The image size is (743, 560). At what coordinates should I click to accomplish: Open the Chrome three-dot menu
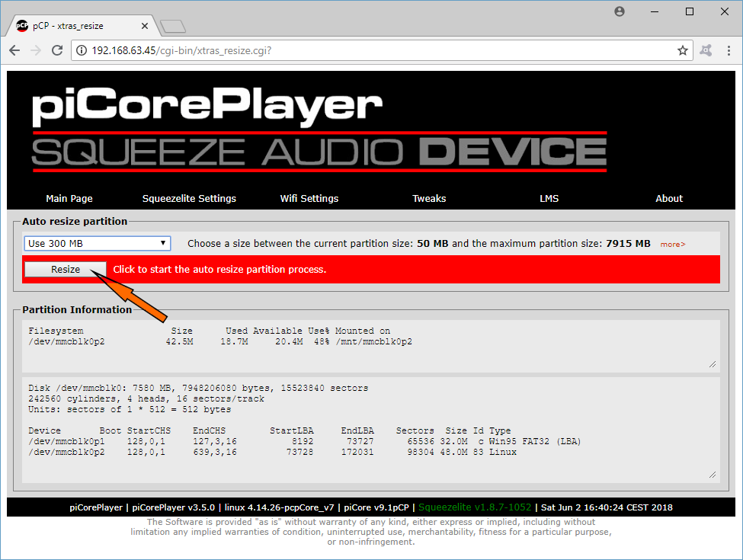[729, 50]
